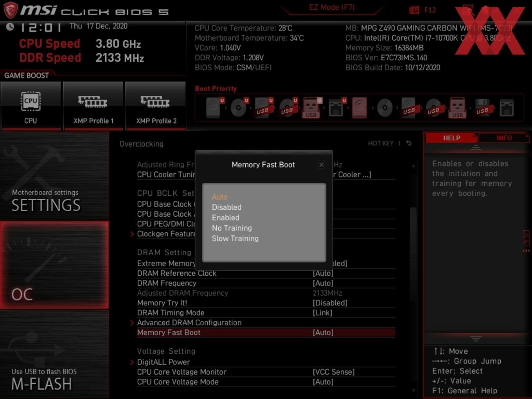Open the OC overclocking section

click(x=54, y=265)
